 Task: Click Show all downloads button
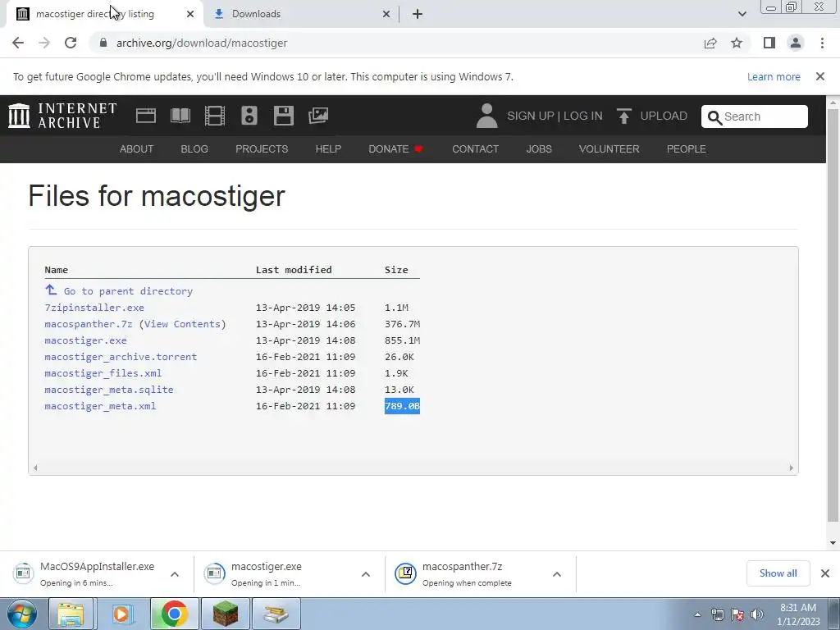click(x=778, y=573)
